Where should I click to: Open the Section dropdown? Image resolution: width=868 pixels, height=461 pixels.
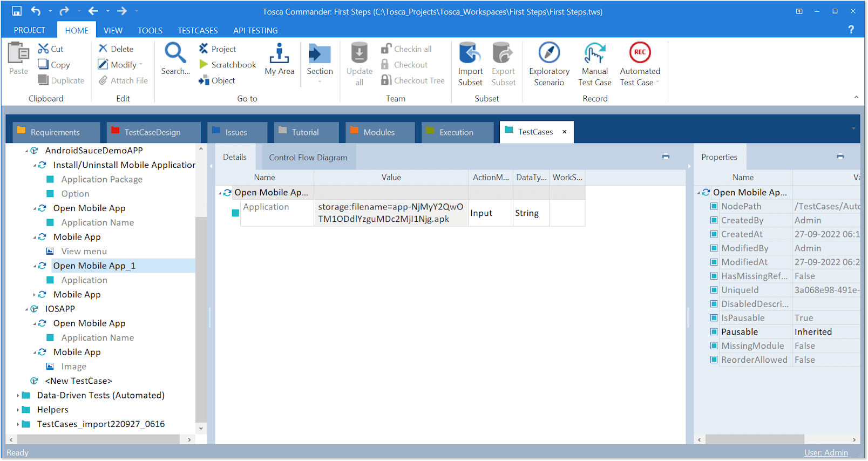click(x=320, y=82)
